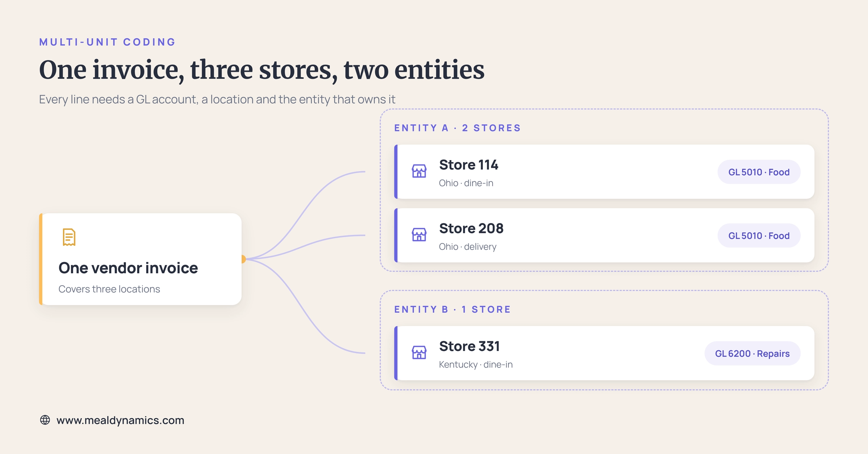Click the globe icon beside website
Screen dimensions: 868x454
(x=45, y=420)
